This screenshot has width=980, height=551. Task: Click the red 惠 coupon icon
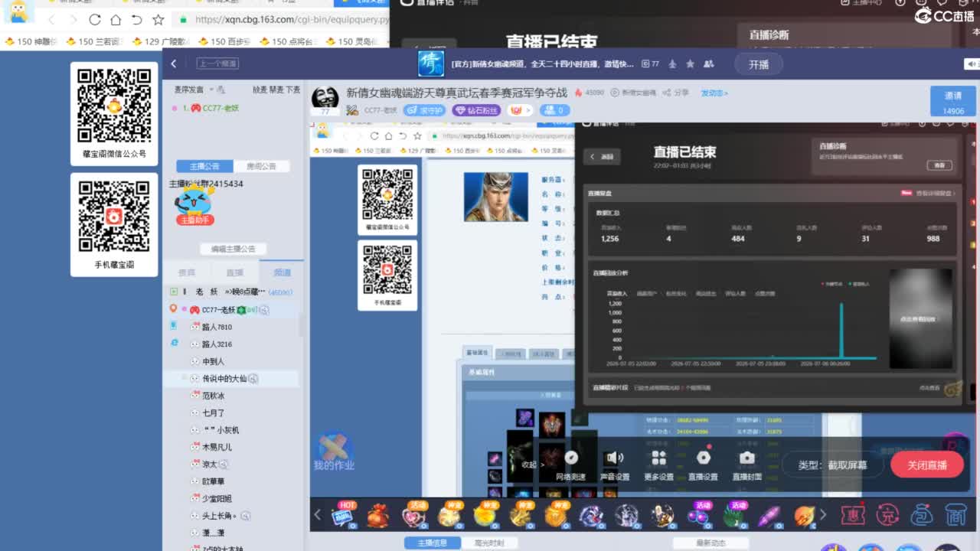[853, 515]
